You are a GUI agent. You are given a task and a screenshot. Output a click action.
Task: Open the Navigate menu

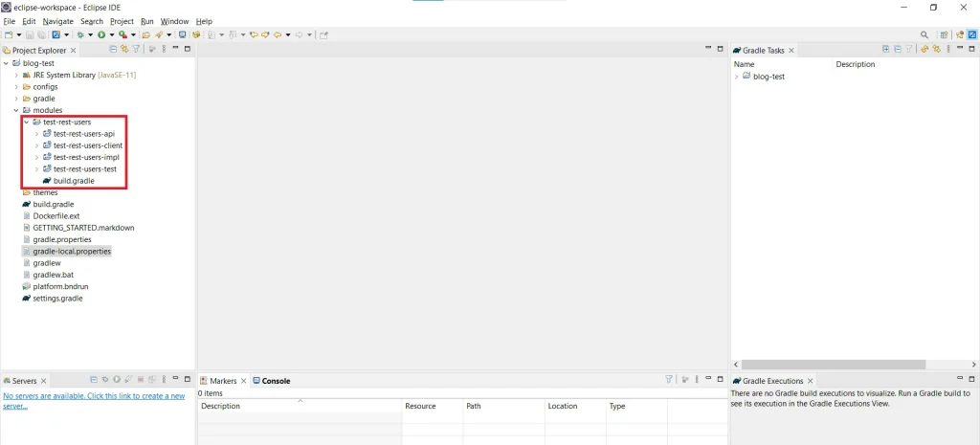tap(58, 21)
